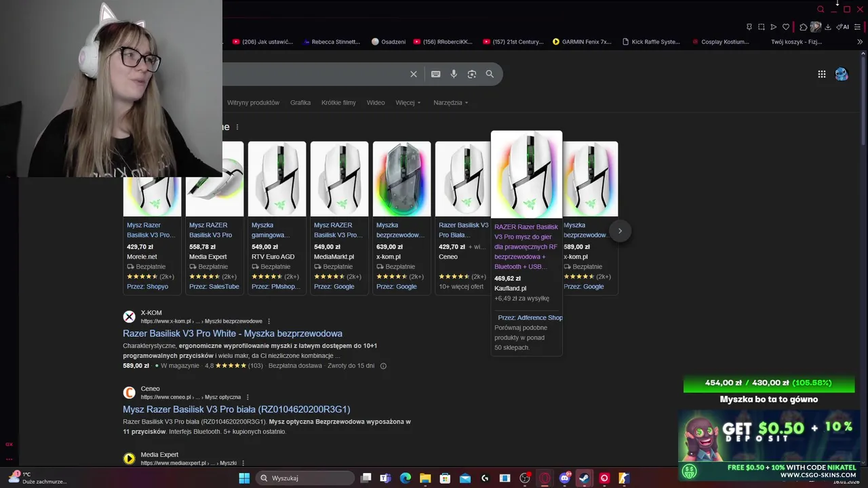Viewport: 868px width, 488px height.
Task: Open Microsoft Edge from the taskbar
Action: (406, 478)
